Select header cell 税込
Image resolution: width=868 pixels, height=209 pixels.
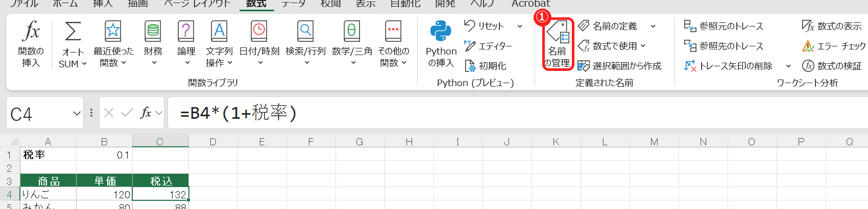coord(160,181)
